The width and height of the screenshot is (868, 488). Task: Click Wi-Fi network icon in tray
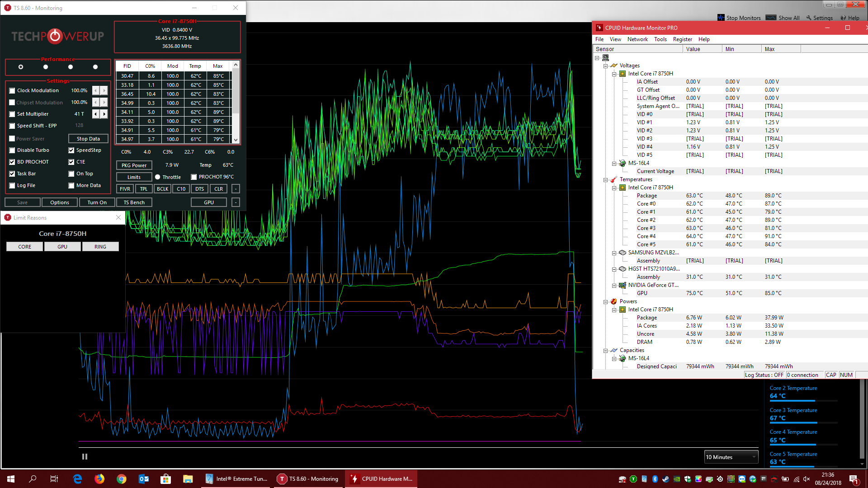(x=796, y=479)
